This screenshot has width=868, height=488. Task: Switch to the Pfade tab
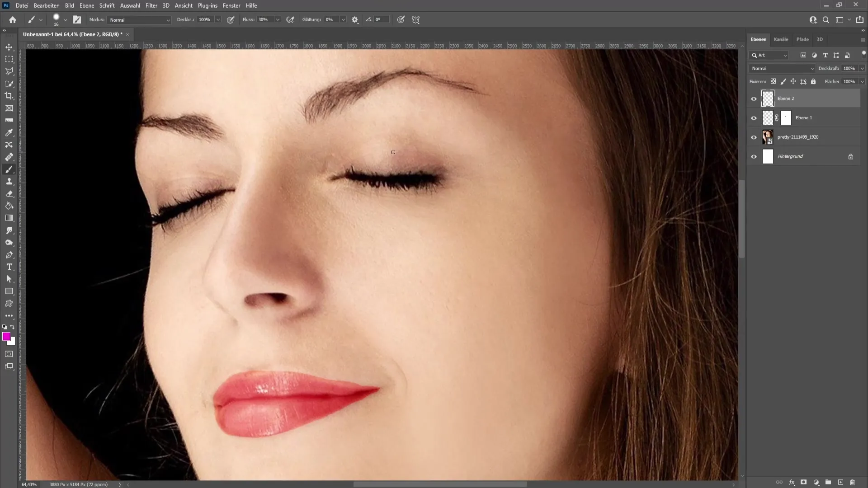pyautogui.click(x=802, y=39)
